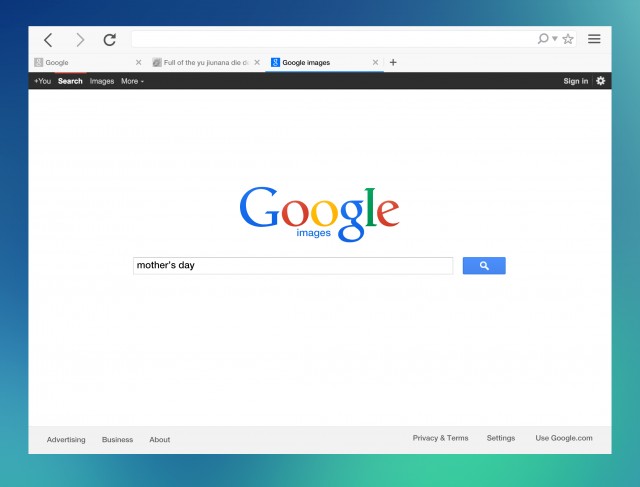Switch to the 'Full of the yu' tab
The height and width of the screenshot is (487, 640).
206,62
